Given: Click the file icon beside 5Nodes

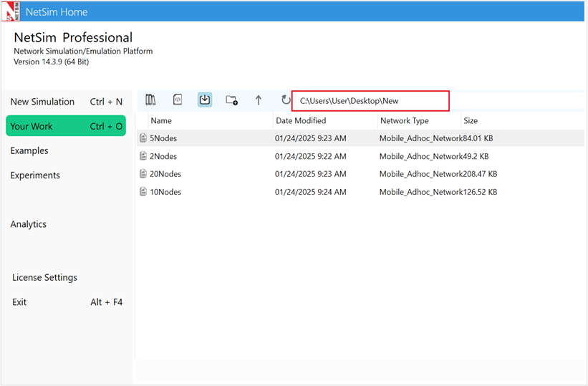Looking at the screenshot, I should (x=143, y=138).
